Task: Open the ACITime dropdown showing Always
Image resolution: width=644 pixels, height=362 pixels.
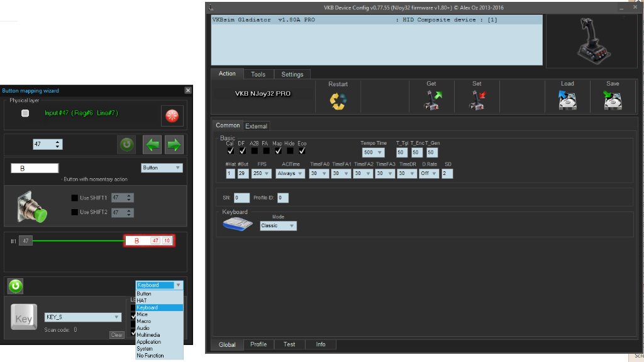Action: click(290, 174)
